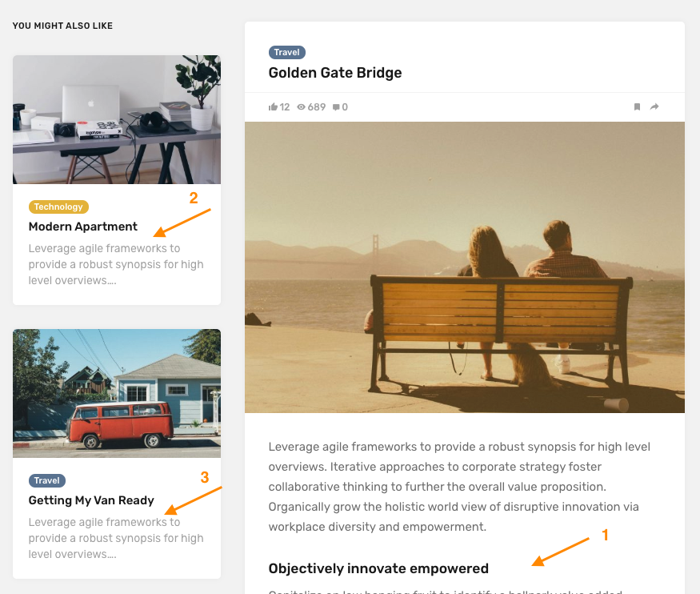Open comments via the speech bubble icon
Image resolution: width=700 pixels, height=594 pixels.
pyautogui.click(x=336, y=107)
